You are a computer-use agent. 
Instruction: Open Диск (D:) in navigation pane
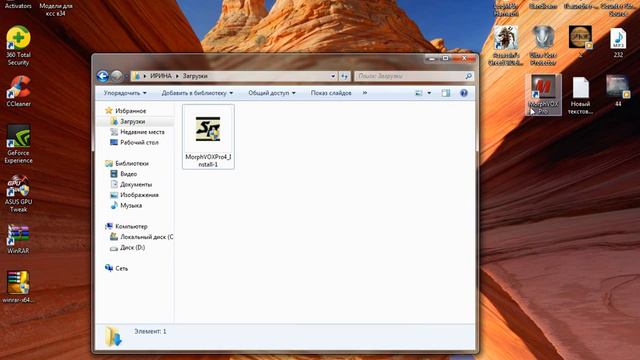[127, 247]
